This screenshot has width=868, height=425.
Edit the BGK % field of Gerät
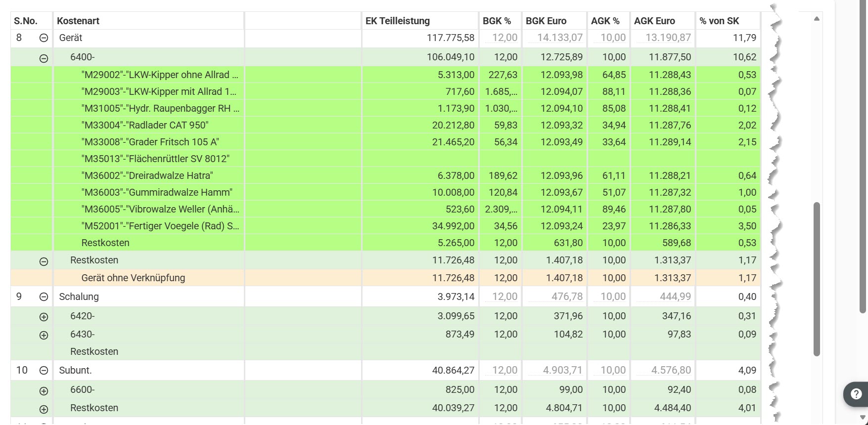click(500, 38)
